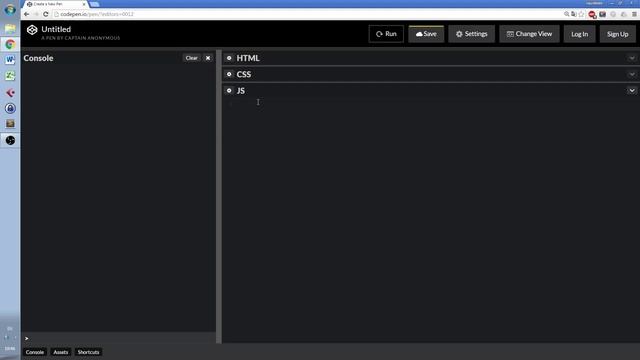This screenshot has height=360, width=640.
Task: Open the Chrome hamburger menu
Action: [634, 14]
